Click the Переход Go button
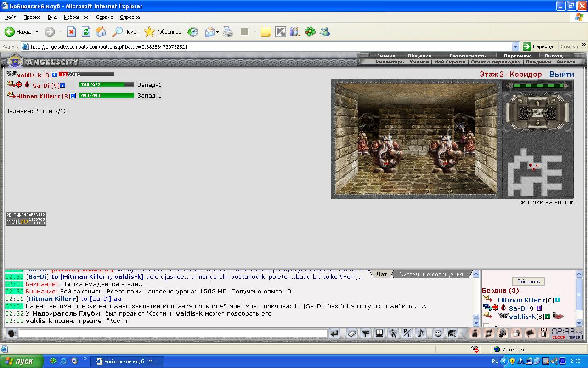 [538, 46]
